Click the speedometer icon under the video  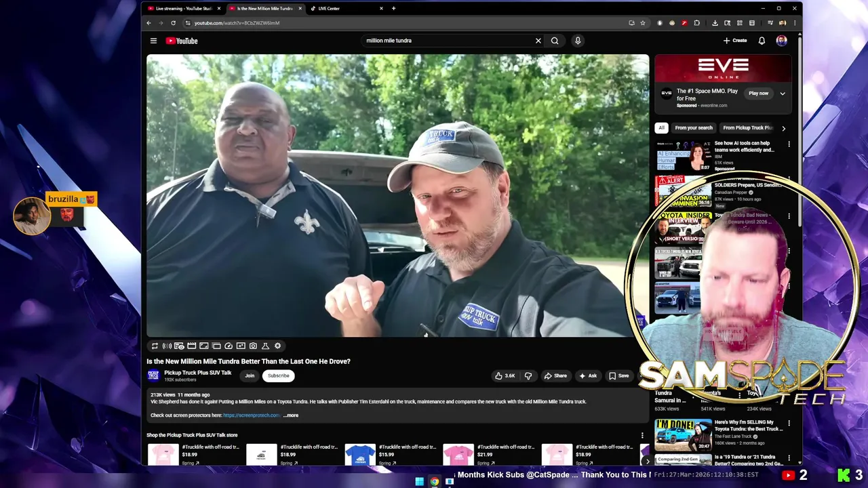tap(229, 346)
